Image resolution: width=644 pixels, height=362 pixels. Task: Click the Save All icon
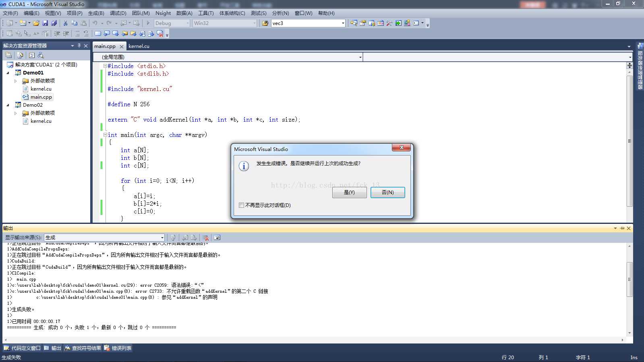click(x=54, y=23)
